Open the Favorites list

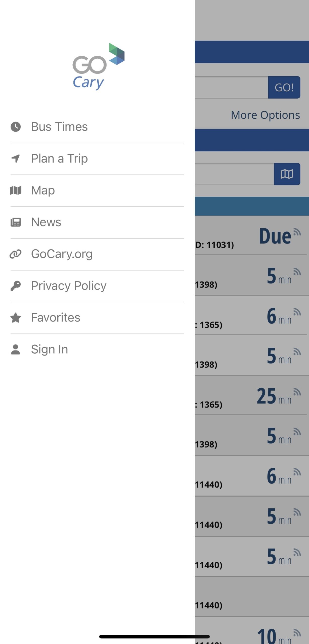point(97,318)
